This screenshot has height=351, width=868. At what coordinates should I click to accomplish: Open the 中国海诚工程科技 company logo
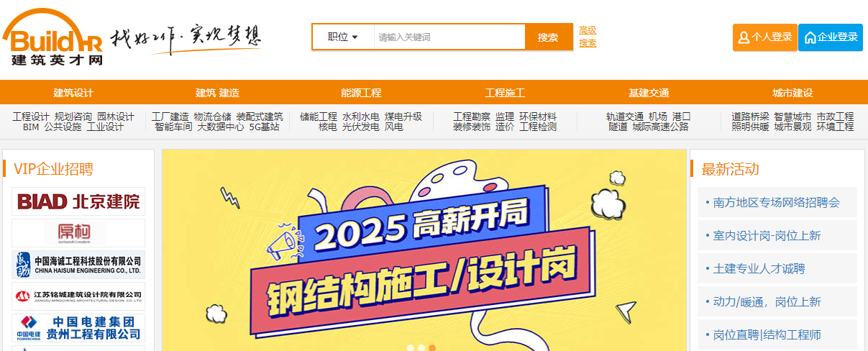tap(78, 265)
